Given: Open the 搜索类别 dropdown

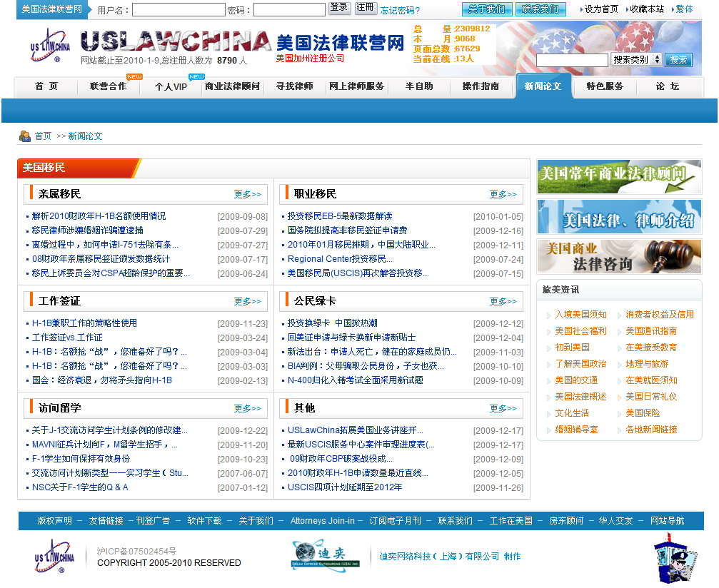Looking at the screenshot, I should 636,59.
